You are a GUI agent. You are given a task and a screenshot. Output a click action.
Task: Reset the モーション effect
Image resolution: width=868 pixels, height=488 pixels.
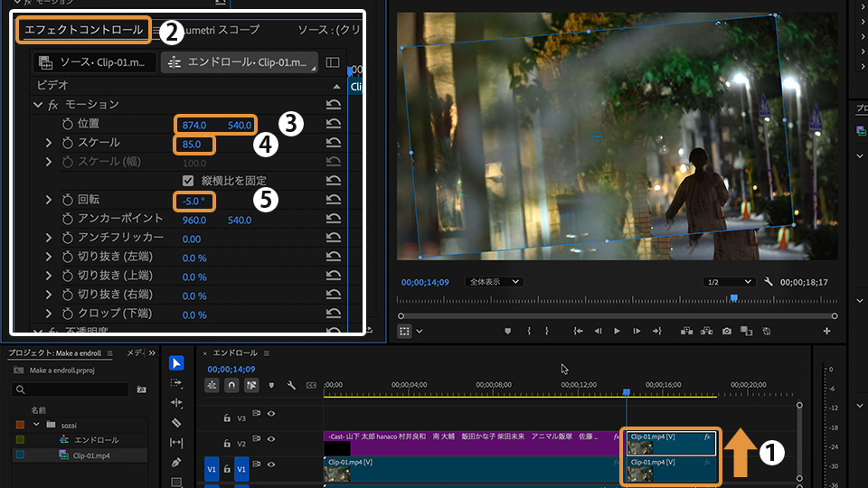(334, 104)
